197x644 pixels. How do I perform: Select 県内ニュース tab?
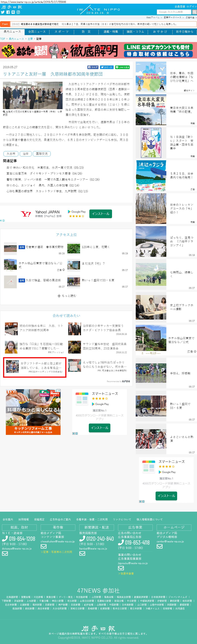point(12,32)
